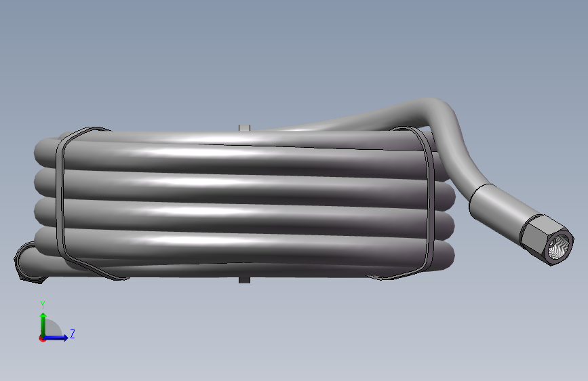
Task: Click the green Y axis arrow of the triad
Action: 43,324
